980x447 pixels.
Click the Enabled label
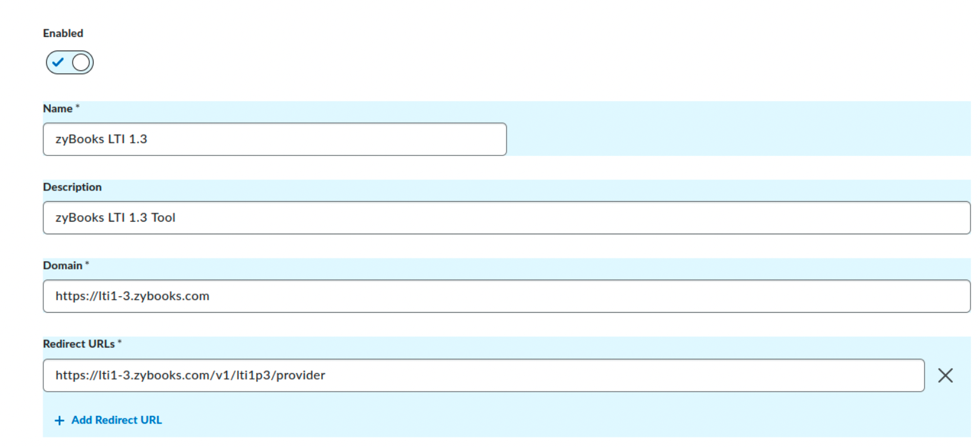tap(63, 33)
